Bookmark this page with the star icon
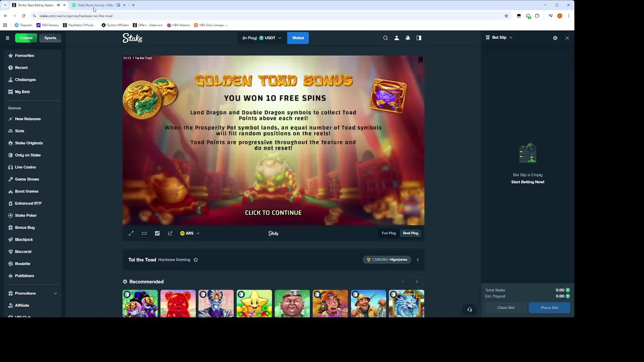Viewport: 644px width, 362px height. [506, 16]
